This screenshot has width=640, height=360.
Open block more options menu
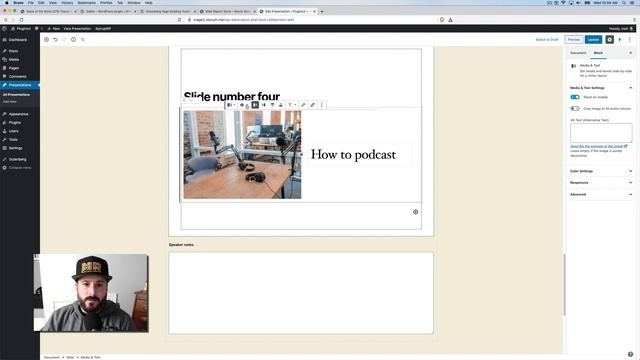coord(322,105)
